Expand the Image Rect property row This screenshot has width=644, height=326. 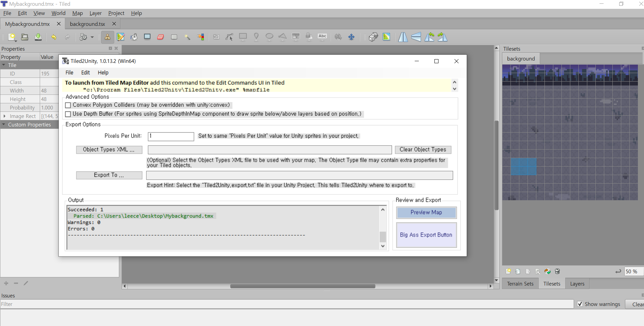click(x=4, y=116)
